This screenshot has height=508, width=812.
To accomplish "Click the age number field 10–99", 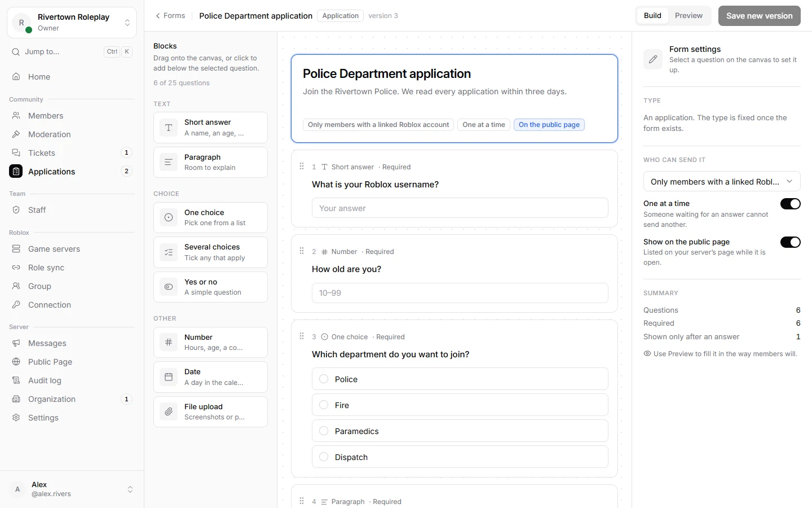I will click(x=460, y=293).
